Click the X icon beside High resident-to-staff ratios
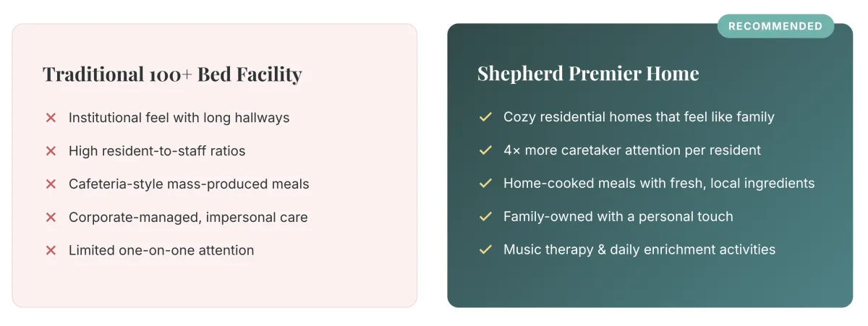The image size is (868, 326). pyautogui.click(x=51, y=151)
